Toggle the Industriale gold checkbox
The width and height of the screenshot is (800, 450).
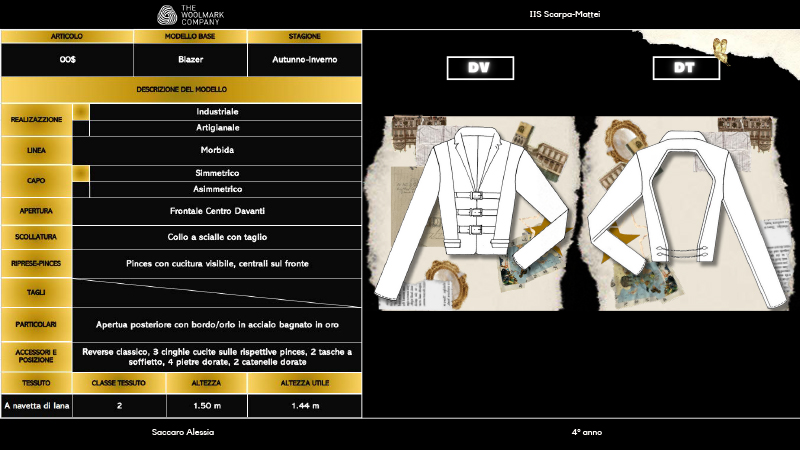click(81, 112)
